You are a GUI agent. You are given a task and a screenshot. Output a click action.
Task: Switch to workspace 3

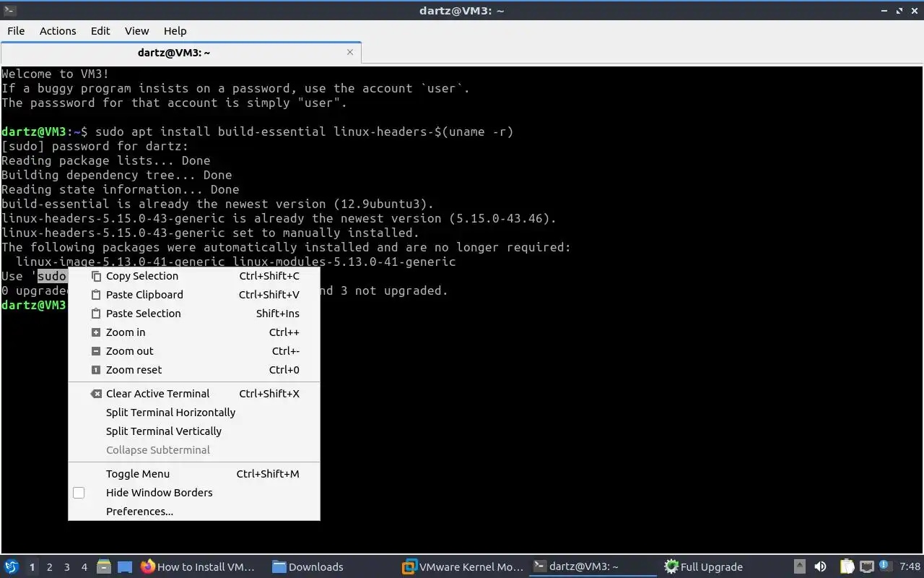tap(67, 567)
